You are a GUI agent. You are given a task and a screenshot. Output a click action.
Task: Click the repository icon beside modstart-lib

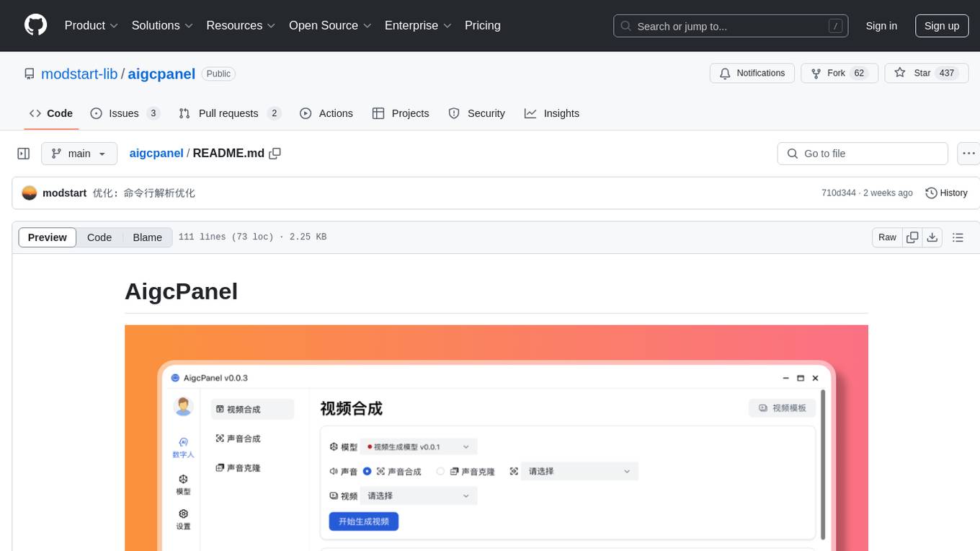[29, 74]
